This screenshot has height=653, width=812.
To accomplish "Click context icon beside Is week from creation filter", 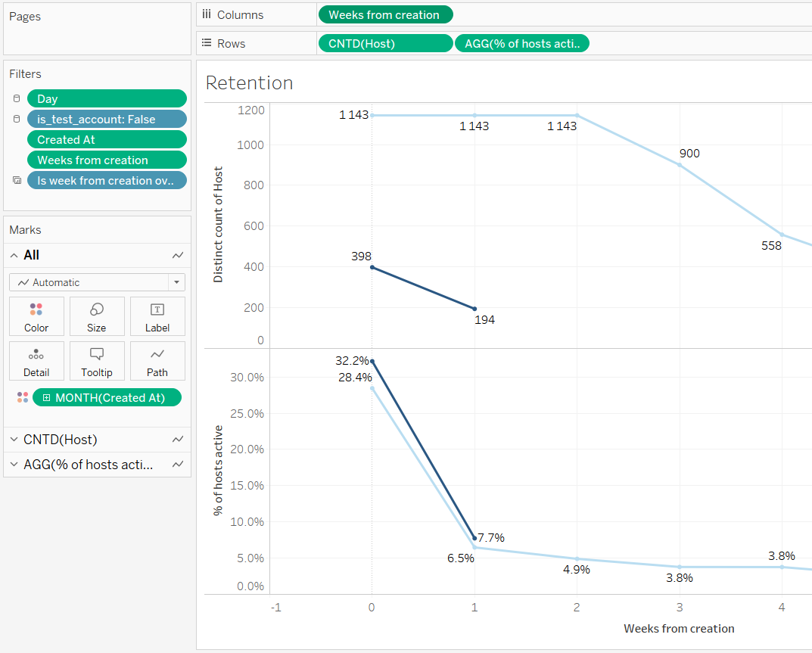I will click(x=17, y=181).
